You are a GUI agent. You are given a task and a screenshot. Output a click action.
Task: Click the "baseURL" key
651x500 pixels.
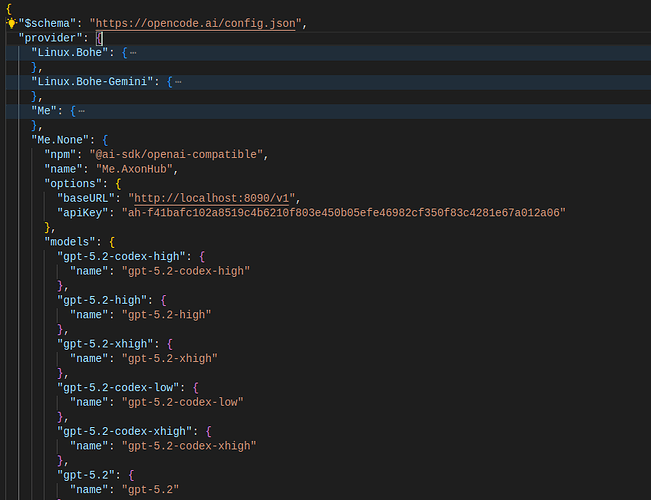point(86,198)
